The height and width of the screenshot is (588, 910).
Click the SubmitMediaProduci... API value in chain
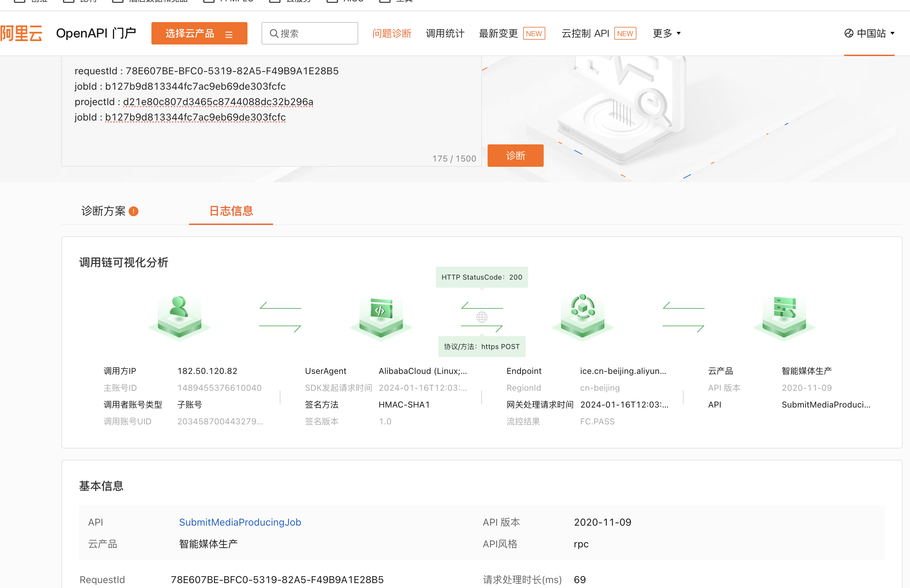click(x=826, y=405)
